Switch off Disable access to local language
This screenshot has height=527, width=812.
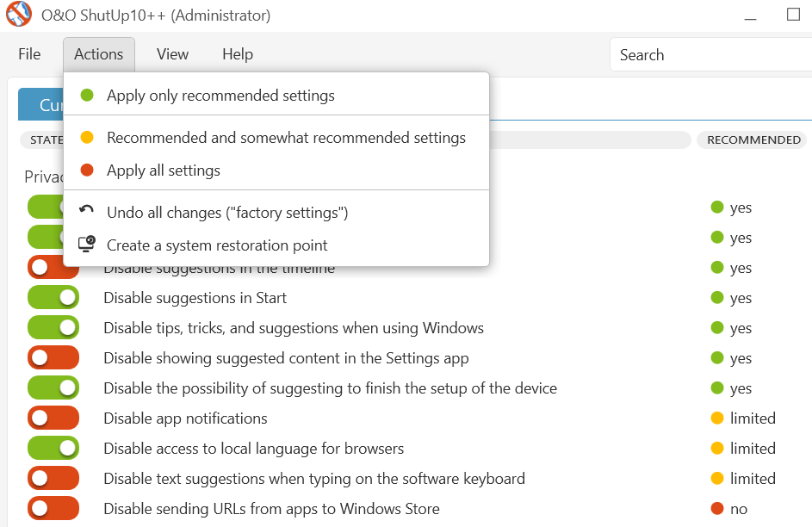[53, 448]
